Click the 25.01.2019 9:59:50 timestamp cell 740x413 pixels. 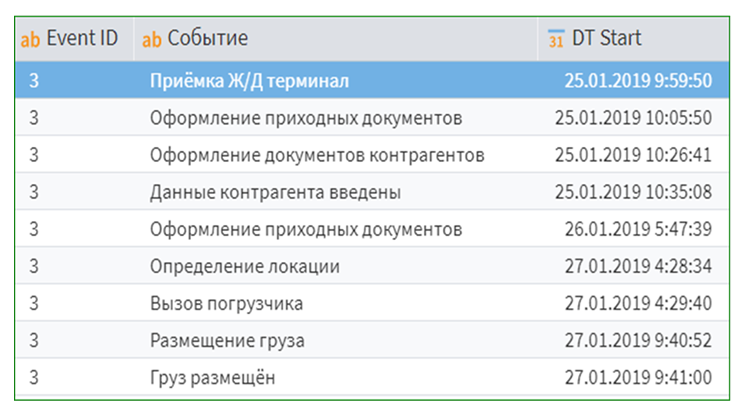click(x=637, y=81)
